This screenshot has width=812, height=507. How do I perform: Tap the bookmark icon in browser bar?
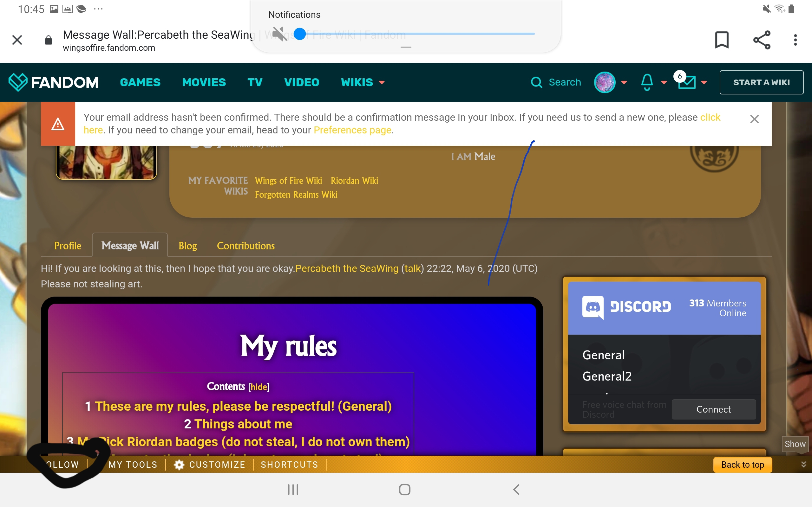pyautogui.click(x=722, y=40)
